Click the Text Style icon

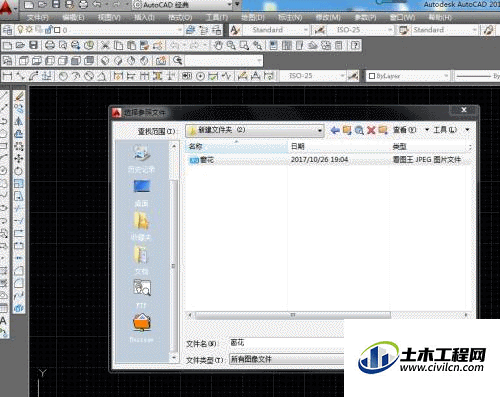pyautogui.click(x=235, y=30)
